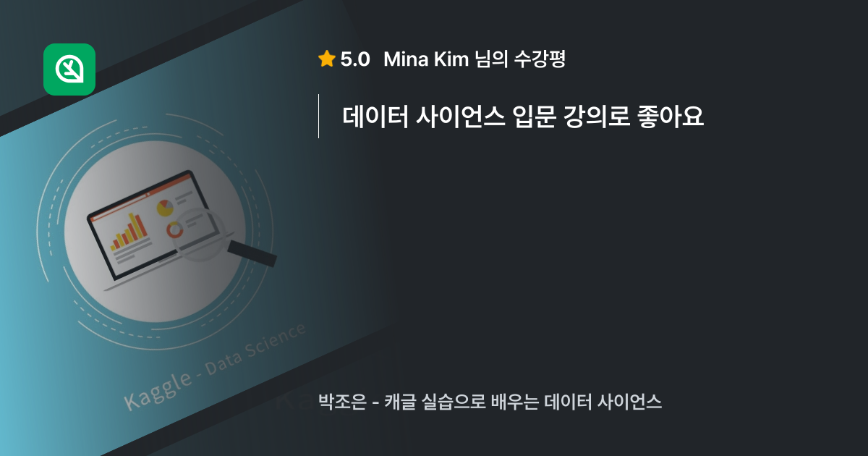Open reviewer Mina Kim's name
Image resolution: width=868 pixels, height=456 pixels.
(425, 59)
